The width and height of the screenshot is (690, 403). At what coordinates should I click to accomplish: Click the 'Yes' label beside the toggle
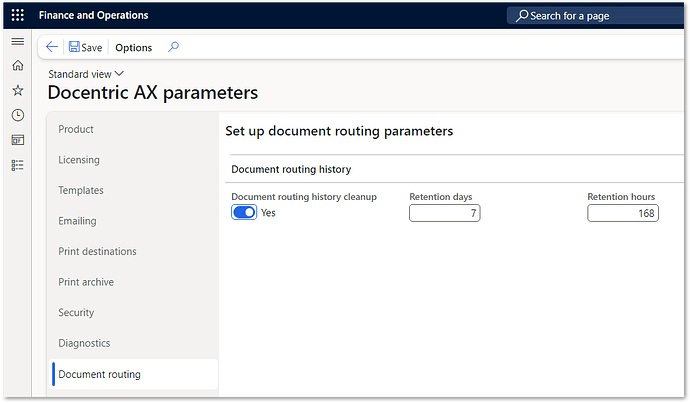coord(268,213)
